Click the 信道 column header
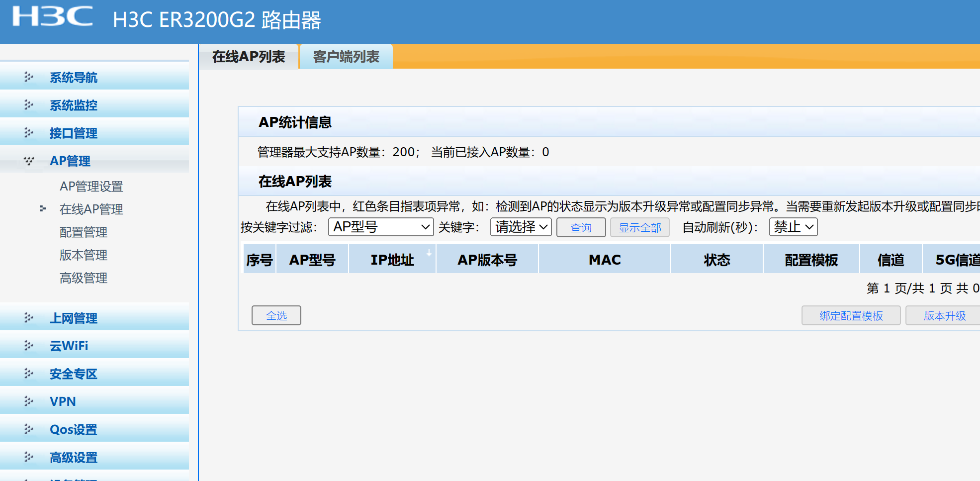 click(x=891, y=259)
